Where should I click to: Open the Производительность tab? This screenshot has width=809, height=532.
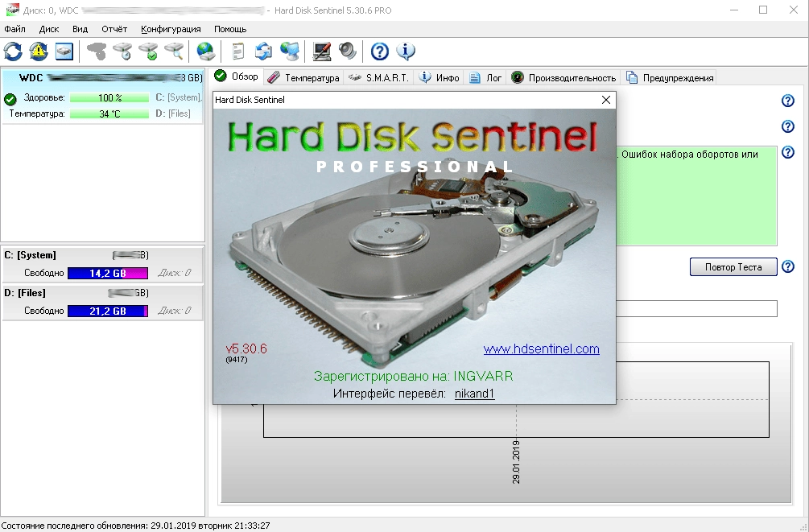pos(564,78)
